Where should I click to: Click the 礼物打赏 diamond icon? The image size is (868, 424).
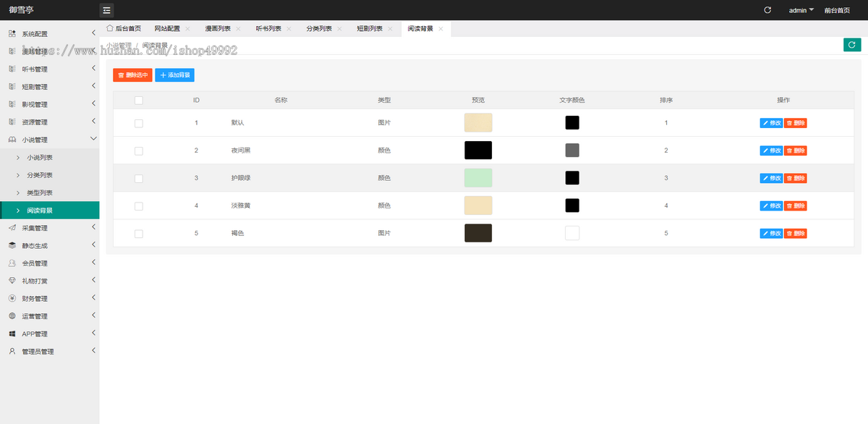point(12,281)
